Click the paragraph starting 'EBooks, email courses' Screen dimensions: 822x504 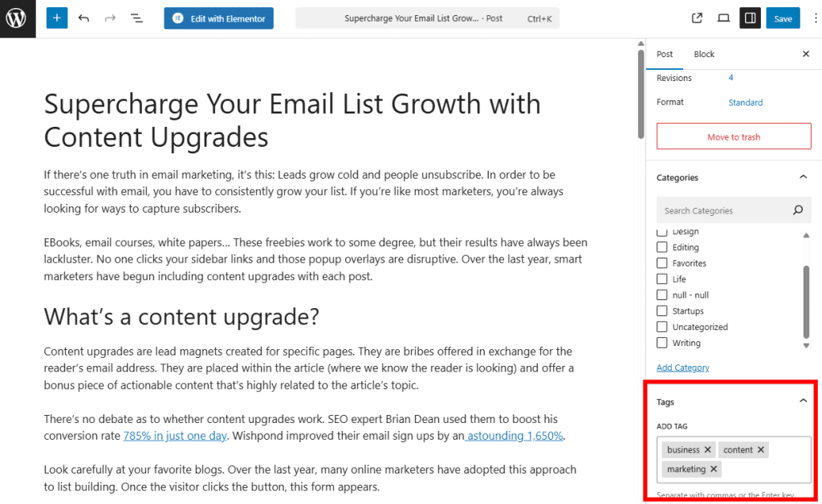(315, 259)
